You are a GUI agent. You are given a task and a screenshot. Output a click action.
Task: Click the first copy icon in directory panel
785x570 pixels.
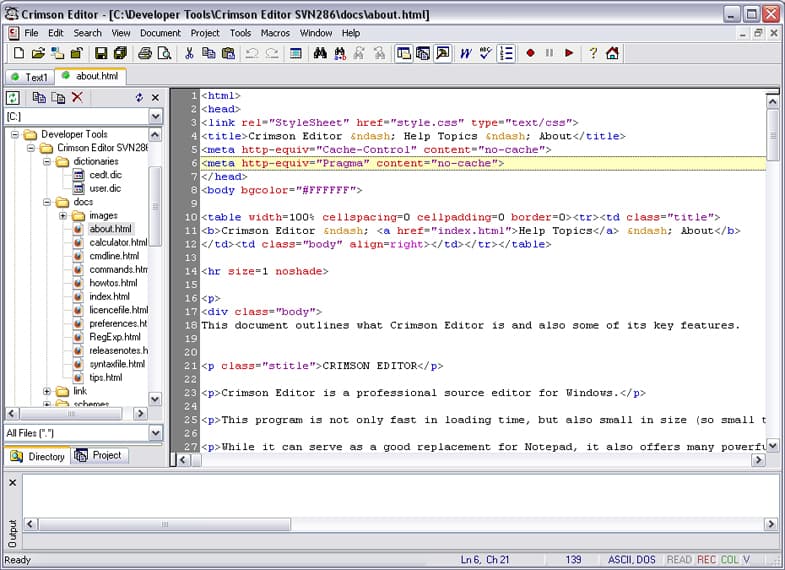click(39, 97)
